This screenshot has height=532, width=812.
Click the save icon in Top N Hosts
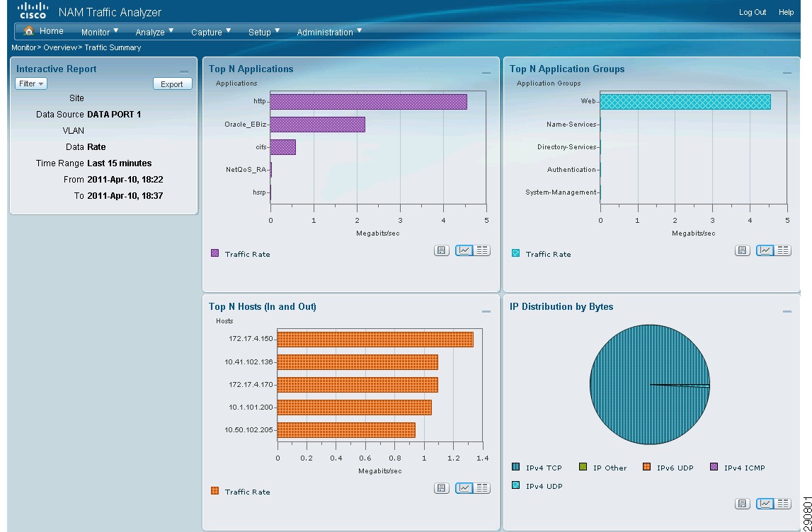click(x=441, y=488)
